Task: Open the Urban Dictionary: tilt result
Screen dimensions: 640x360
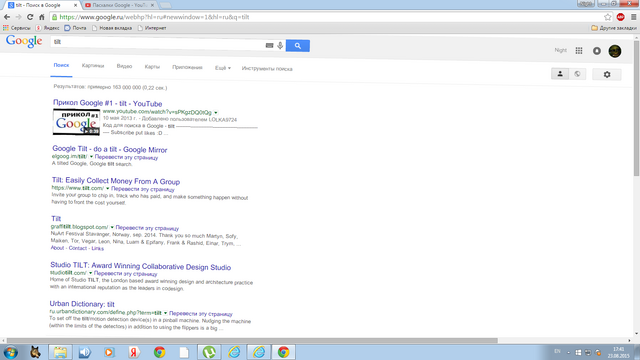Action: click(82, 304)
